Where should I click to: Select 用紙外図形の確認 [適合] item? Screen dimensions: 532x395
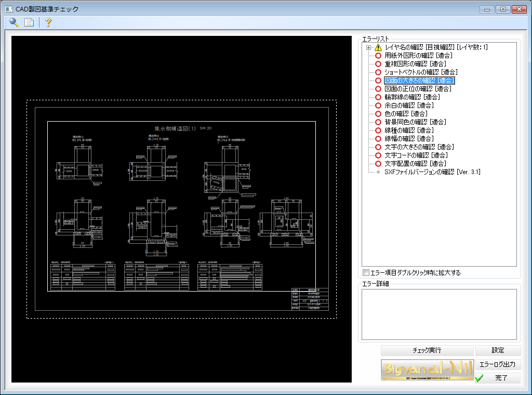418,56
